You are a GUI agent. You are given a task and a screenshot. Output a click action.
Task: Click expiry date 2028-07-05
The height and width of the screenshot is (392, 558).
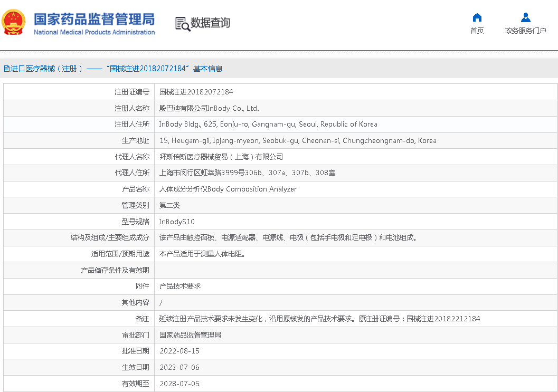tap(179, 384)
